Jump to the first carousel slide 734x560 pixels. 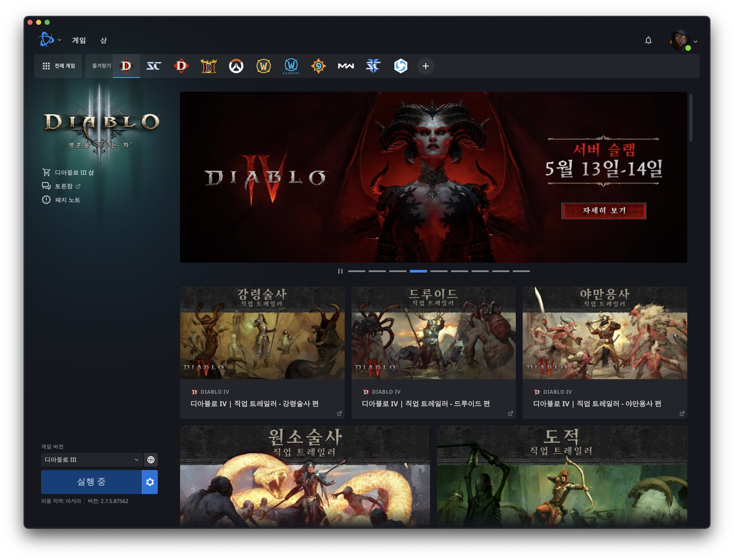[x=357, y=271]
